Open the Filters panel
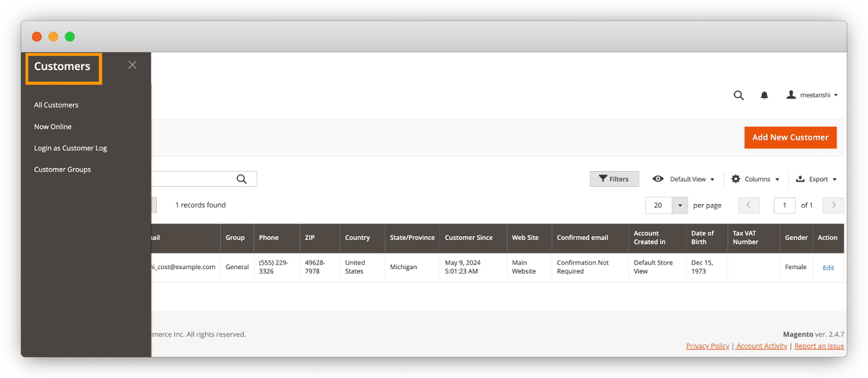The image size is (868, 378). pos(614,179)
